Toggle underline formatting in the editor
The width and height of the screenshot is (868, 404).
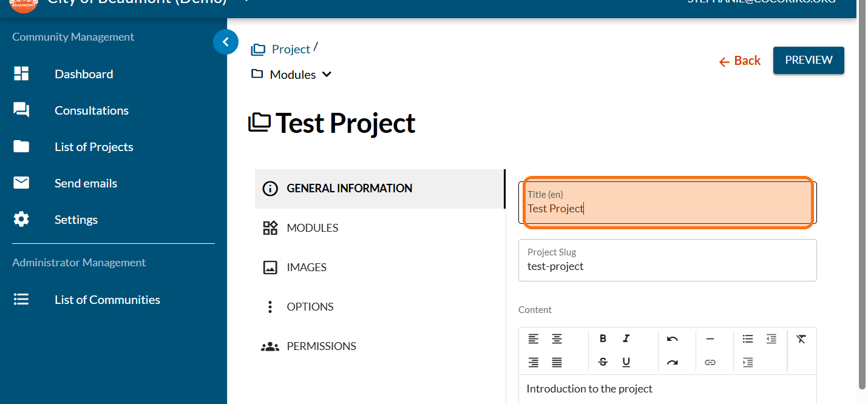[626, 362]
